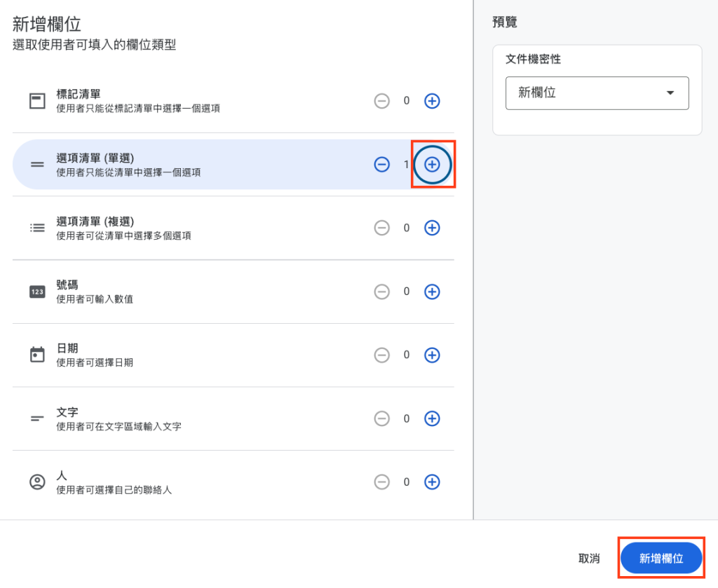
Task: Click the minus icon for 日期
Action: [x=381, y=355]
